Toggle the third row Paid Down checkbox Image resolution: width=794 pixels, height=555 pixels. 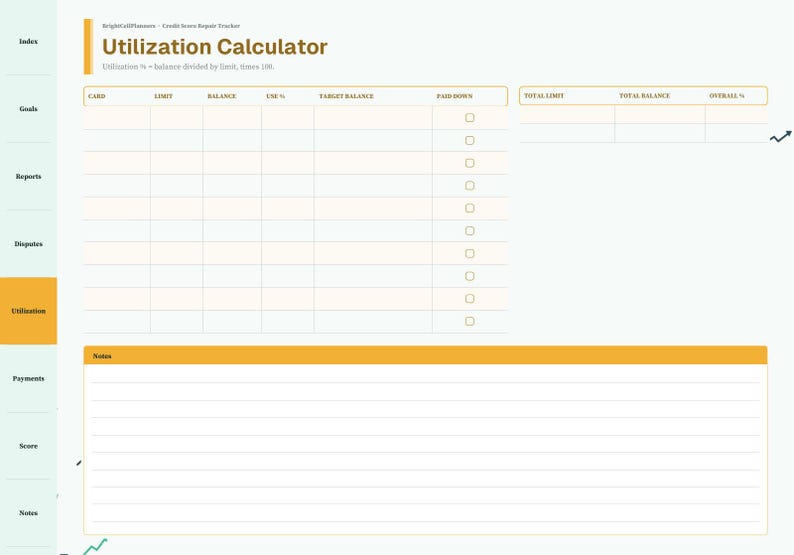[x=470, y=163]
